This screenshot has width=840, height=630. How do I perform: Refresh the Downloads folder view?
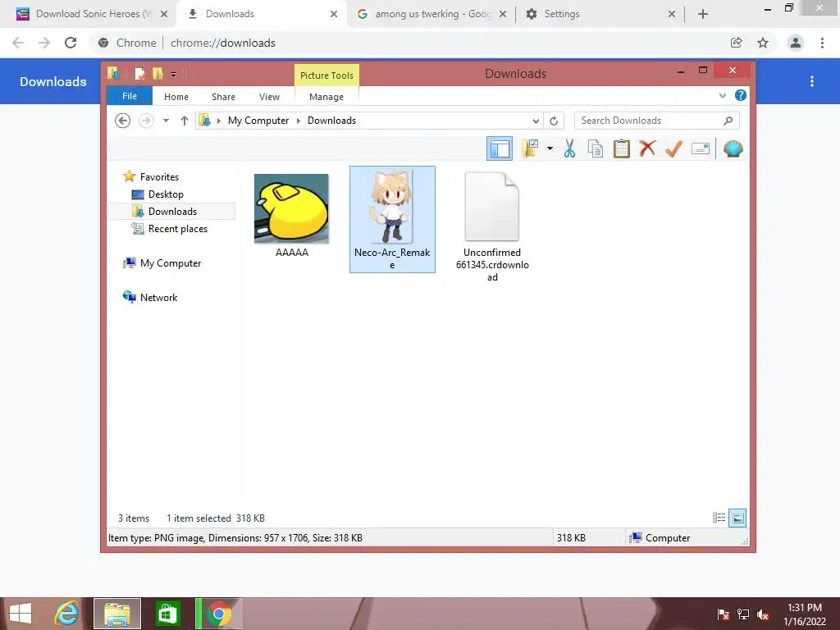[554, 121]
